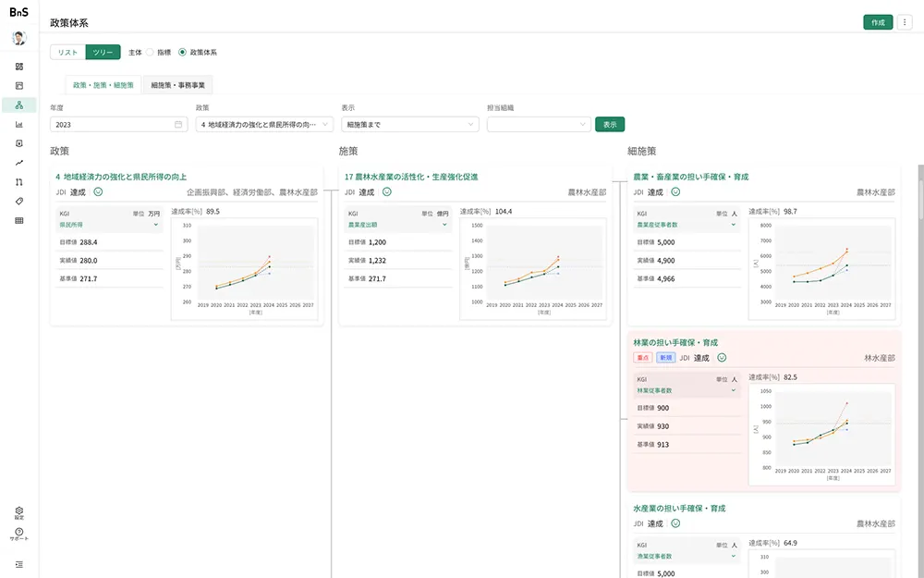Click 林水産部 label on 林業 card
The width and height of the screenshot is (924, 578).
click(880, 358)
